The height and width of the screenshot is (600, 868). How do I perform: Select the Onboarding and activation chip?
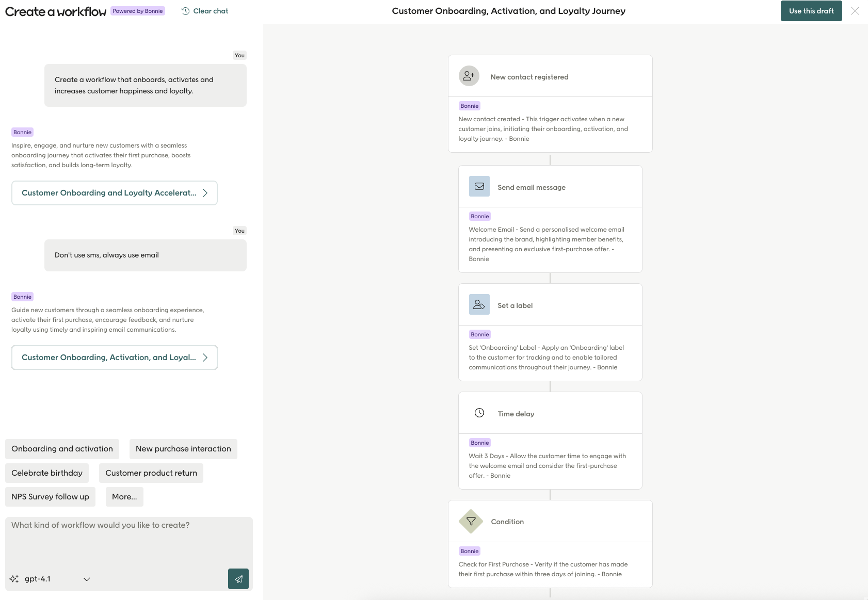(x=61, y=448)
